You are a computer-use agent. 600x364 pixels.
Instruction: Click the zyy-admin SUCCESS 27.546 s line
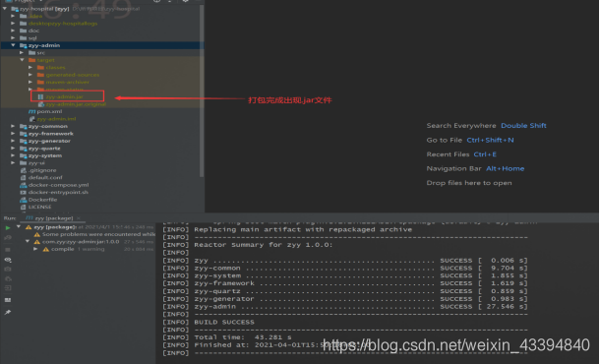point(361,307)
